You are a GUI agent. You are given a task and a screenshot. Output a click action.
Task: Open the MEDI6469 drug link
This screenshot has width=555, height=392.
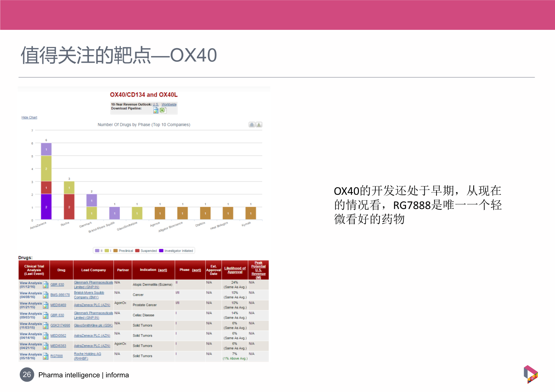58,305
